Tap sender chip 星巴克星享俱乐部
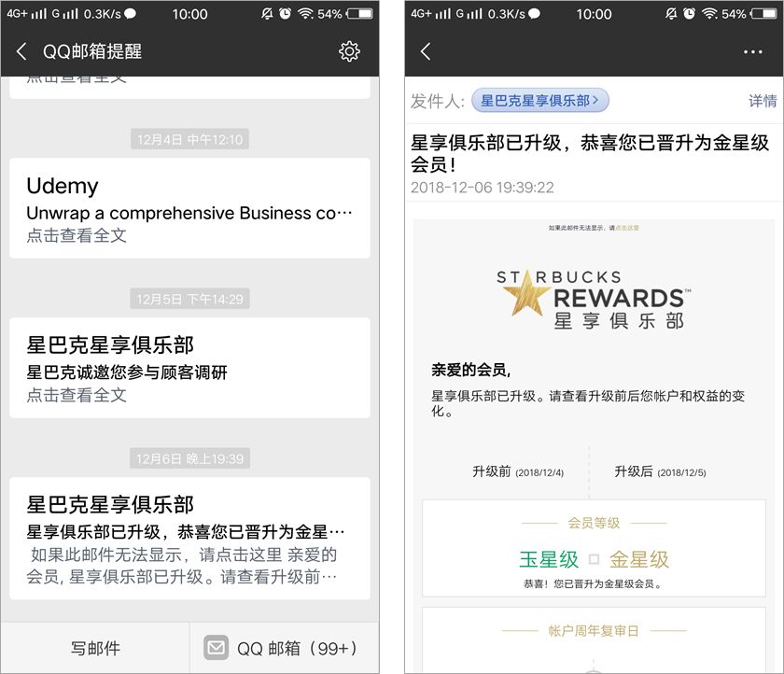 click(540, 101)
